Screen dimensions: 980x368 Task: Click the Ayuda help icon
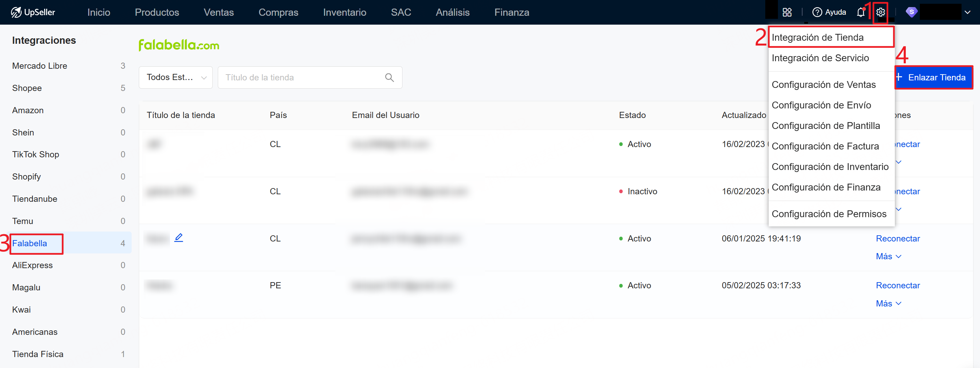817,13
